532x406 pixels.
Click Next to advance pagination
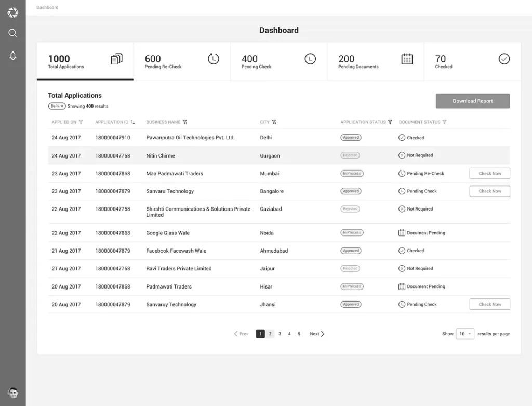pos(316,334)
